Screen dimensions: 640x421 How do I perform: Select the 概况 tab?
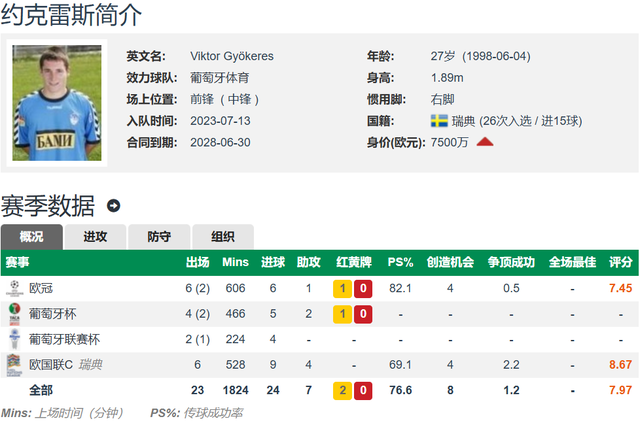pyautogui.click(x=32, y=237)
